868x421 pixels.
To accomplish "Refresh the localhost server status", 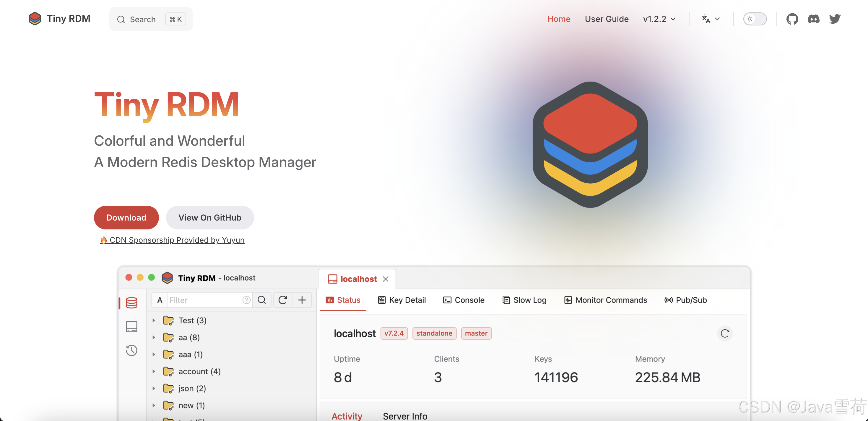I will [725, 333].
